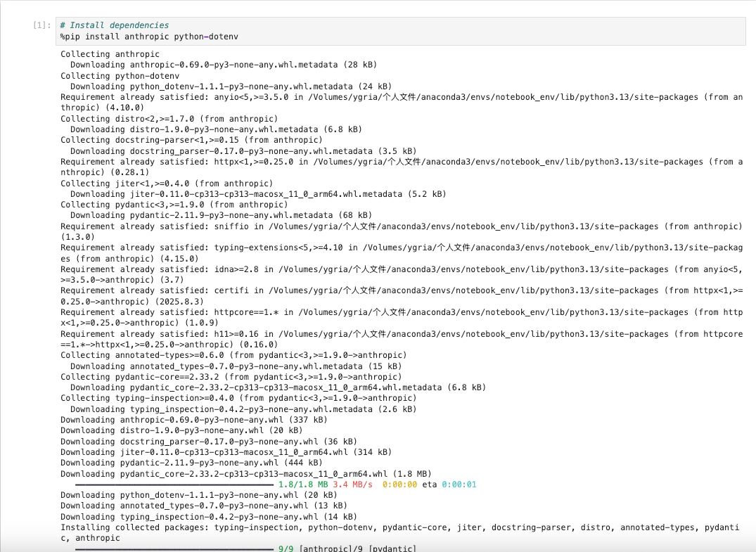The height and width of the screenshot is (552, 756).
Task: Click the 'Downloading distro-1.9.0' wheel (20 kB) line
Action: click(181, 430)
